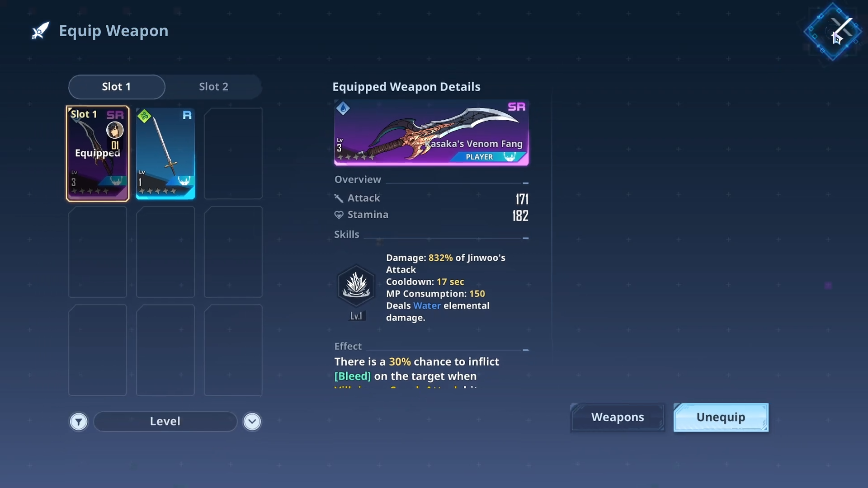868x488 pixels.
Task: Click the wind element icon on R sword
Action: [x=144, y=116]
